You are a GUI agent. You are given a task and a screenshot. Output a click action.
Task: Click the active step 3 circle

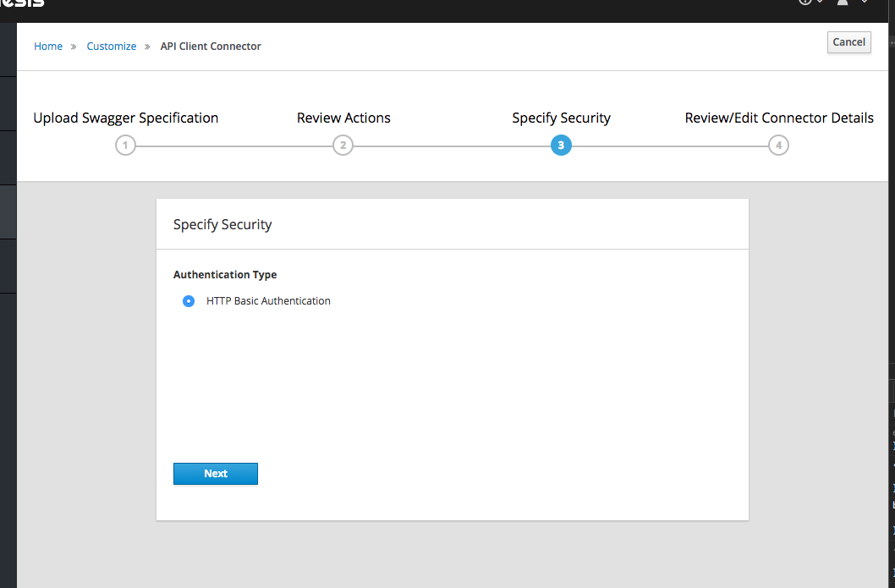[561, 145]
